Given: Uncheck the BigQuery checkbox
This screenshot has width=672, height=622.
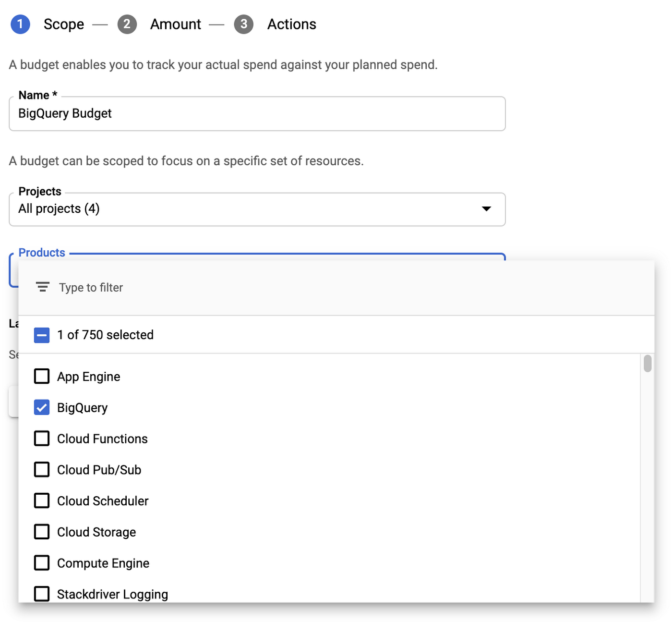Looking at the screenshot, I should pyautogui.click(x=42, y=407).
